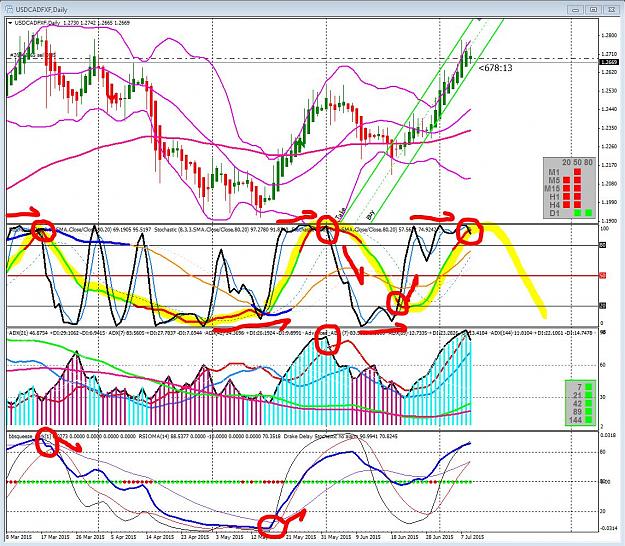
Task: Click the 1.2260 price level on right axis
Action: (609, 146)
